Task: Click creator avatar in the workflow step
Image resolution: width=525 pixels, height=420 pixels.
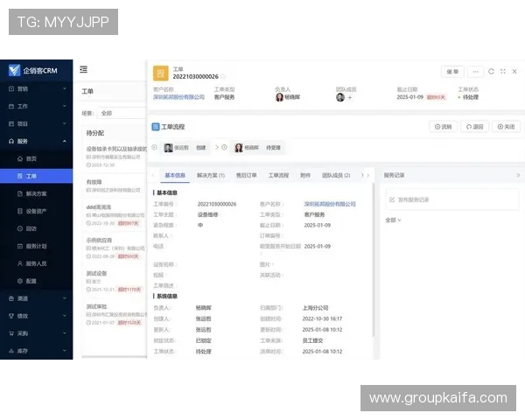Action: [x=168, y=148]
